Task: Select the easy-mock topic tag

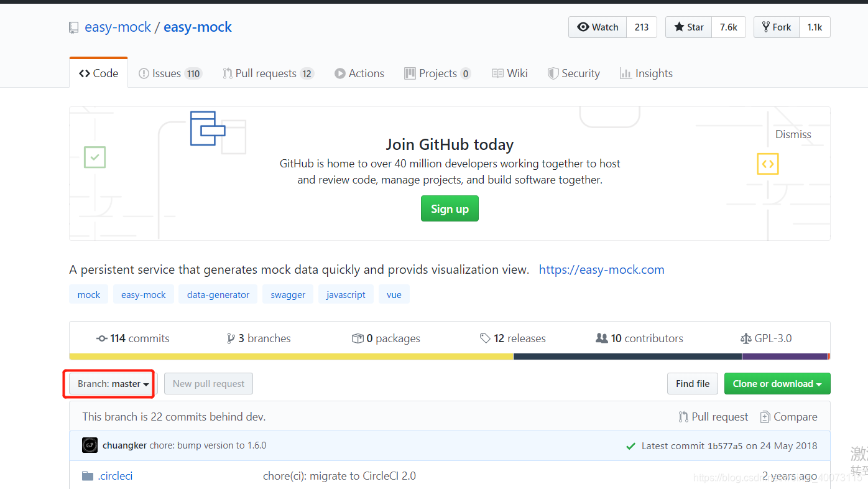Action: tap(143, 294)
